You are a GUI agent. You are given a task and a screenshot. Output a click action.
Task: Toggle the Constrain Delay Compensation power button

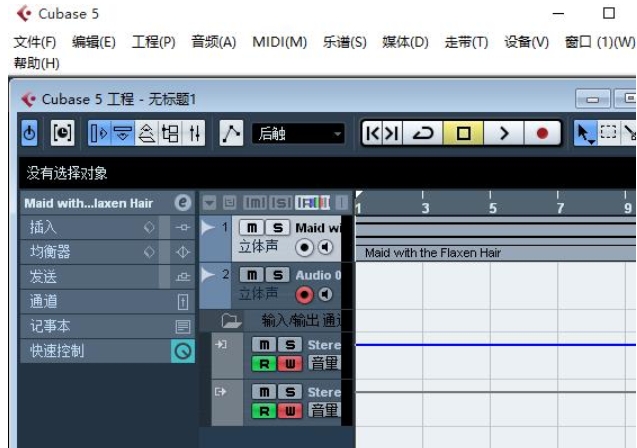(x=29, y=133)
